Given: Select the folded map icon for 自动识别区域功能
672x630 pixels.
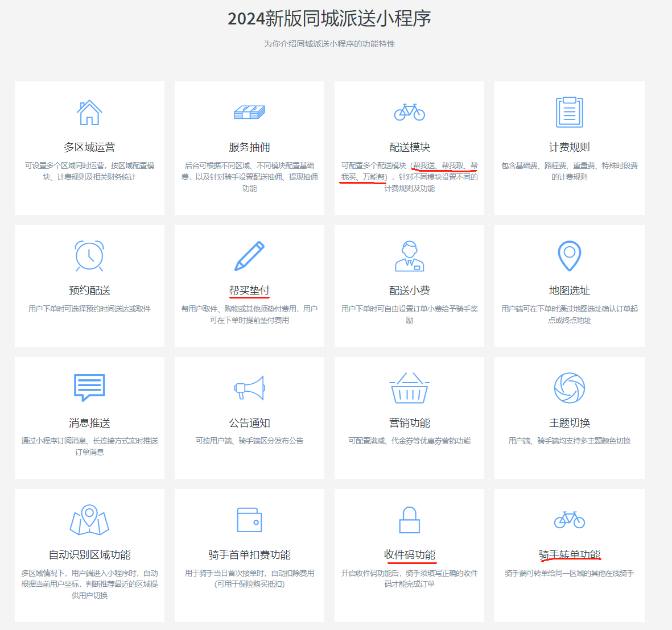Looking at the screenshot, I should 89,520.
